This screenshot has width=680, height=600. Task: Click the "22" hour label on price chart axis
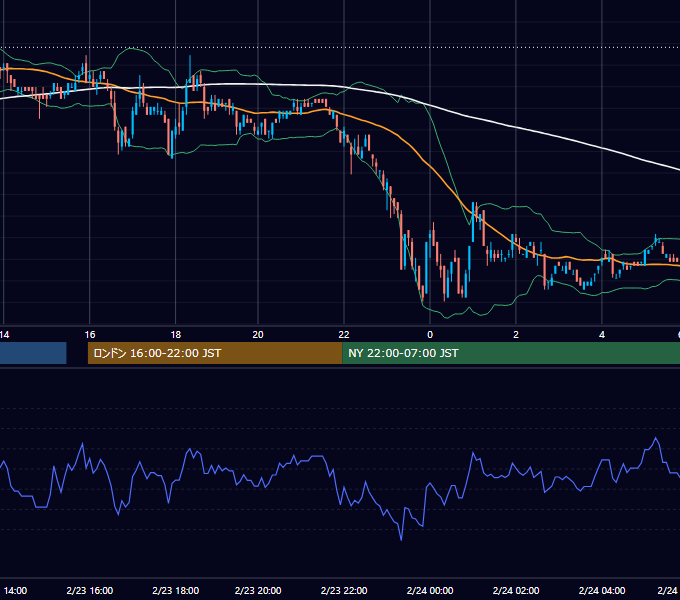click(344, 335)
